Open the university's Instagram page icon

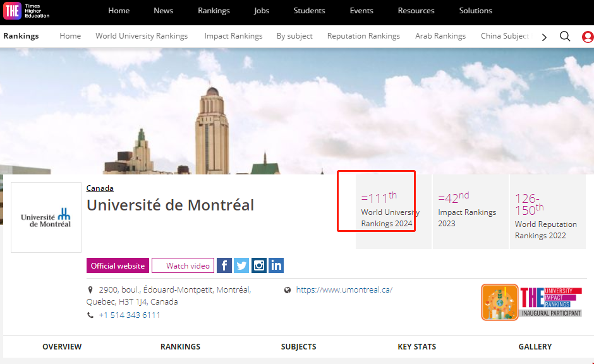tap(259, 265)
